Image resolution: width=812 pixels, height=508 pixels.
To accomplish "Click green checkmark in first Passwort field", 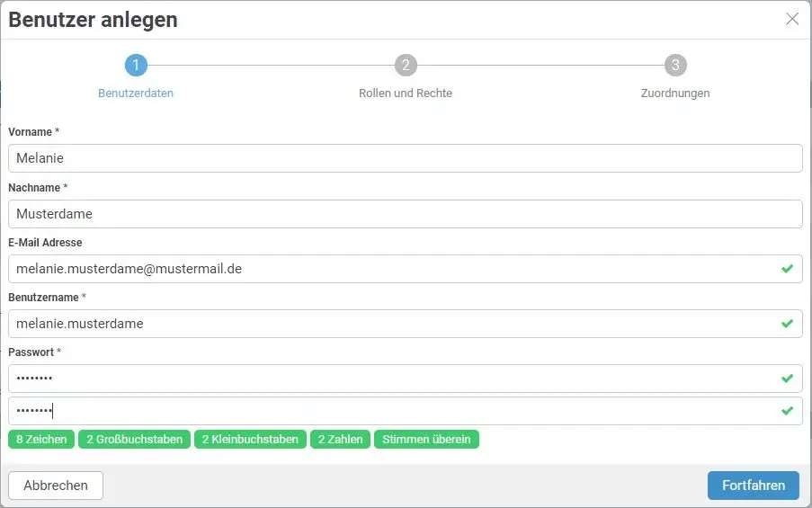I will [787, 379].
